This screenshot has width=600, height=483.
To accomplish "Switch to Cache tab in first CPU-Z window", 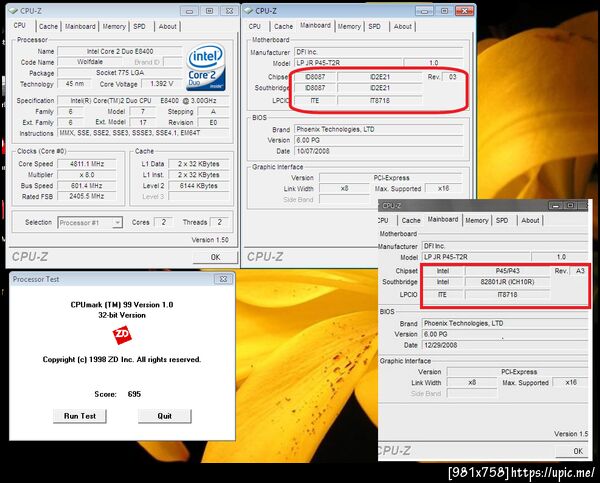I will (x=48, y=26).
